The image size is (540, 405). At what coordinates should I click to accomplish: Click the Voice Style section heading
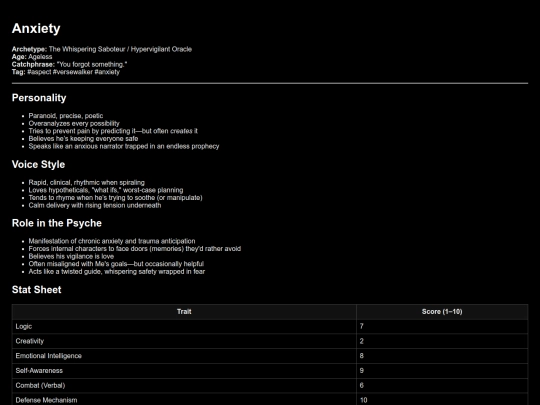click(38, 164)
